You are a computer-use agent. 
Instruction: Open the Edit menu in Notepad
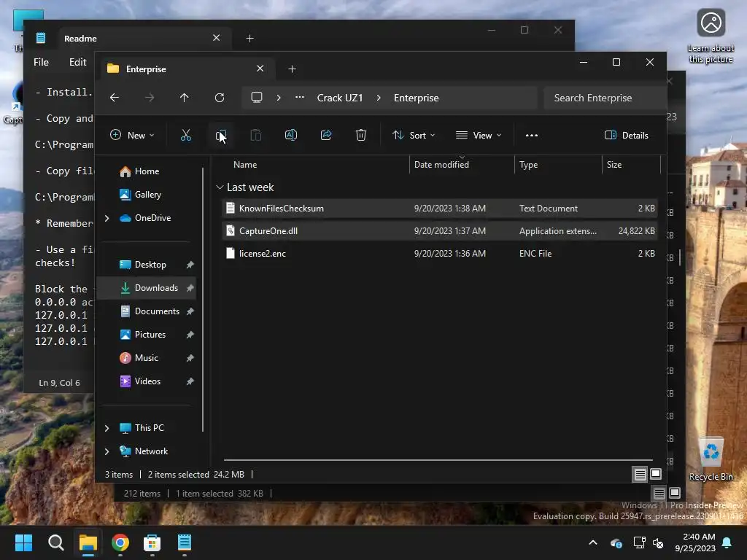(77, 63)
